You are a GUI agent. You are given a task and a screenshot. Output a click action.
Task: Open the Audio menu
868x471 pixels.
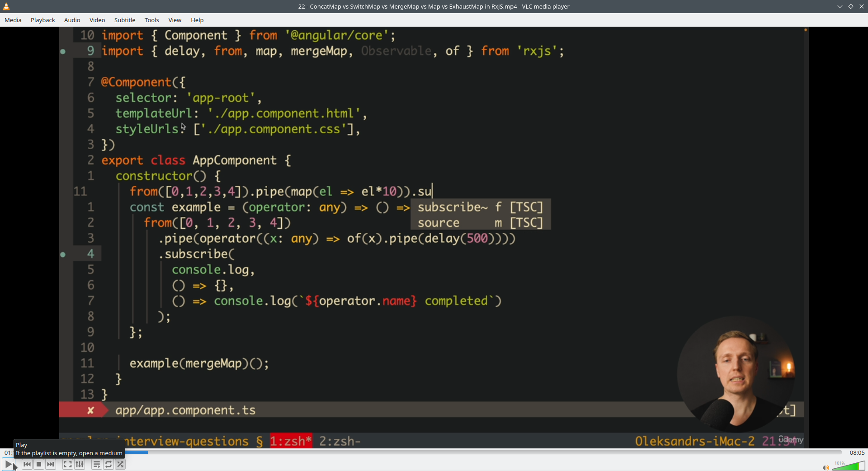pyautogui.click(x=72, y=20)
